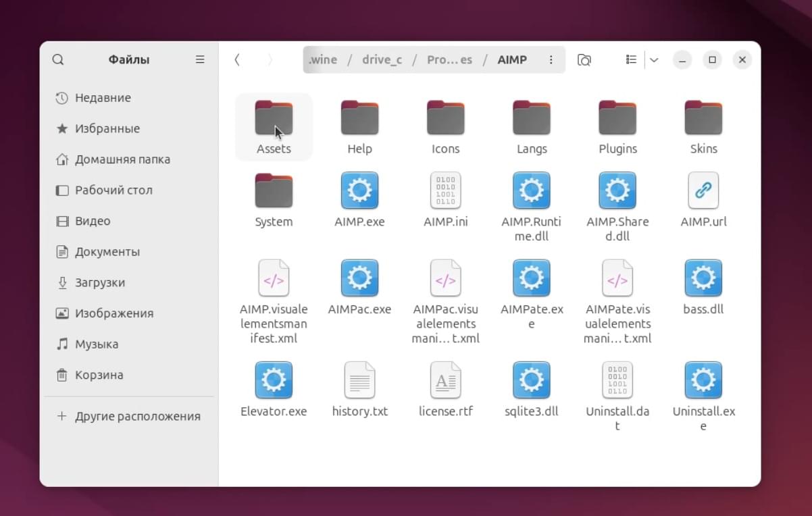Go forward with the next-folder arrow
Viewport: 812px width, 516px height.
(x=270, y=59)
